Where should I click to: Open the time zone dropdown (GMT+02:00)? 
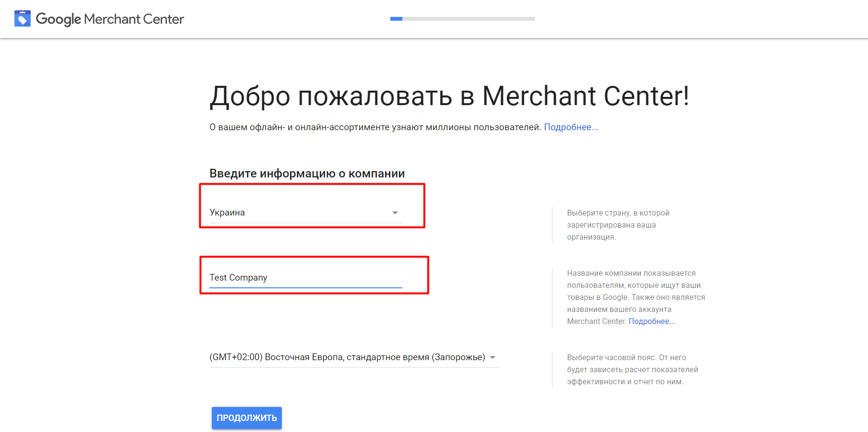347,357
